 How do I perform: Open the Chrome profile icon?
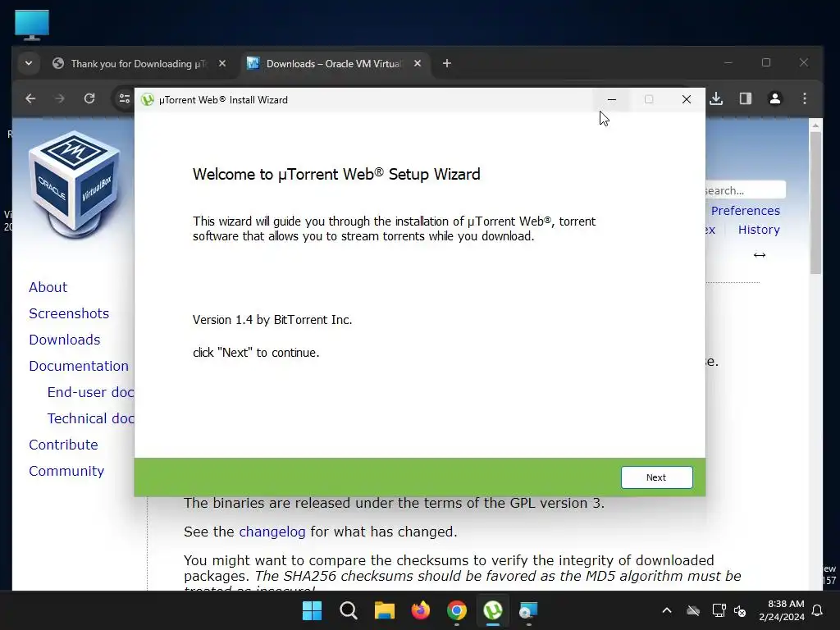(x=774, y=98)
